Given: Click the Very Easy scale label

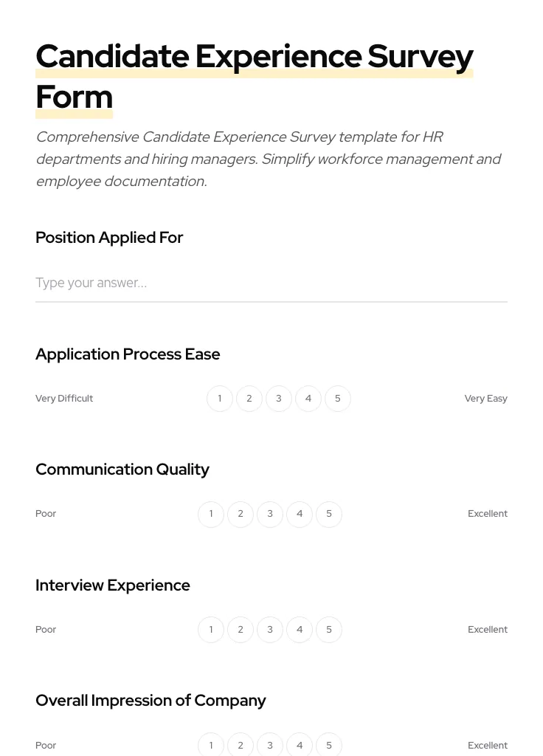Looking at the screenshot, I should 485,398.
